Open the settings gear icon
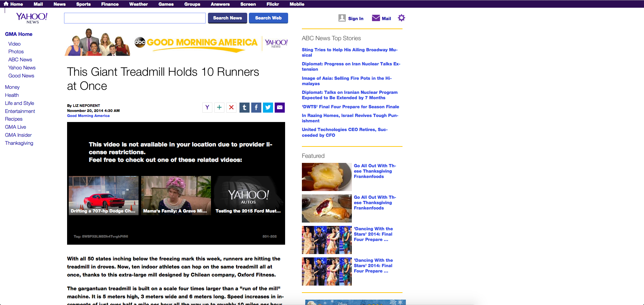The width and height of the screenshot is (644, 305). point(401,18)
